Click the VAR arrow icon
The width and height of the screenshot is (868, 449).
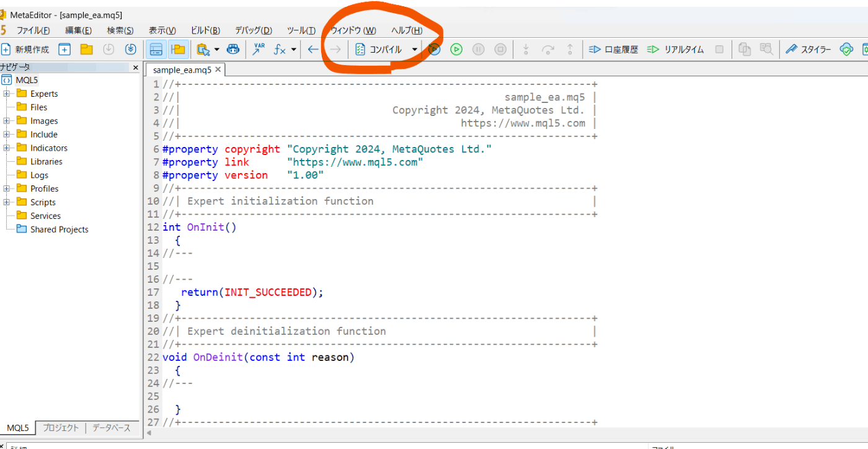click(x=259, y=49)
